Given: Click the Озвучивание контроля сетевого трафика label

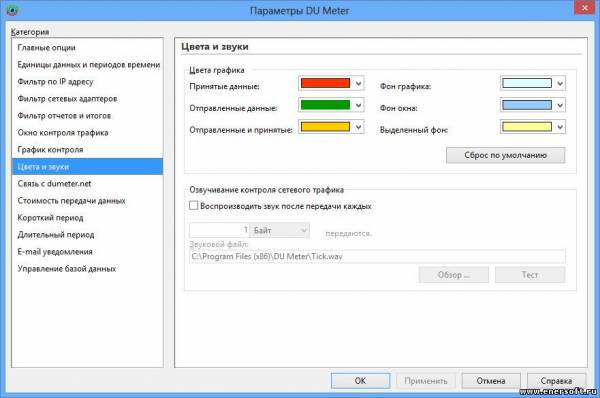Looking at the screenshot, I should 266,190.
